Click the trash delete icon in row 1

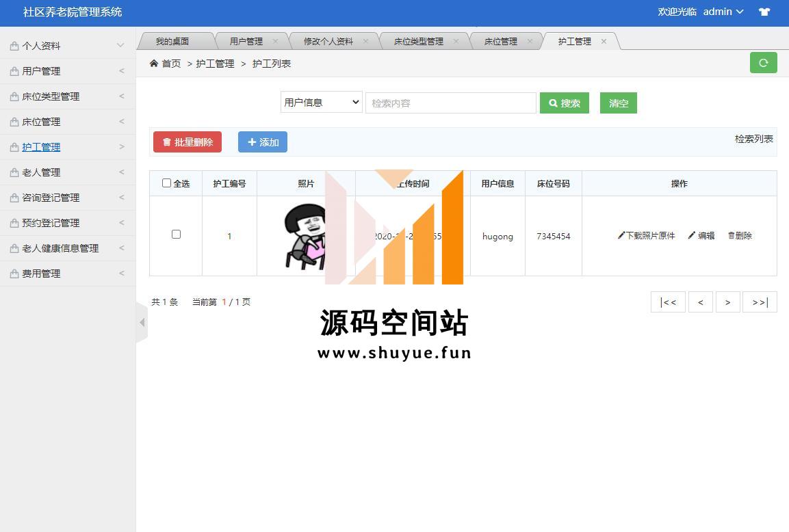pos(731,235)
